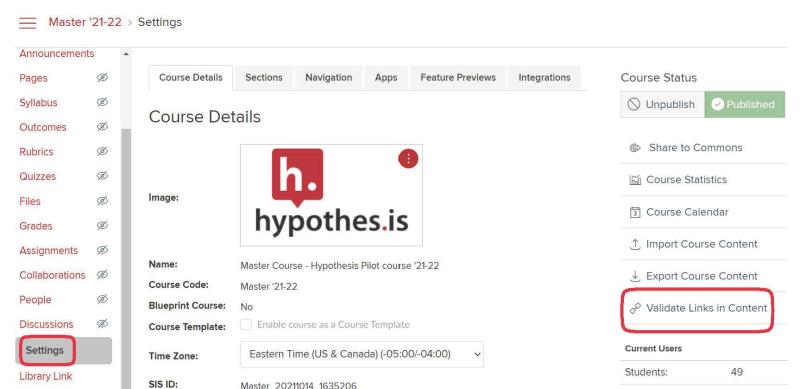Click Import Course Content

coord(702,244)
